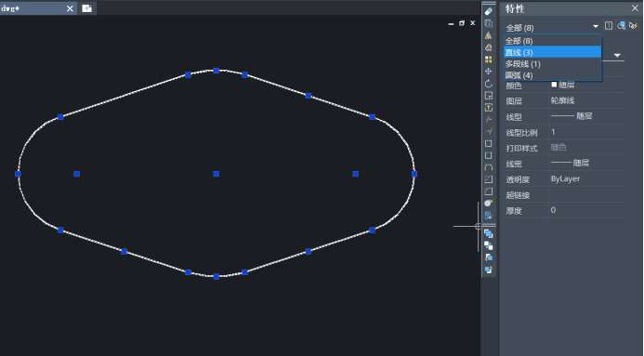Screen dimensions: 644x356
Task: Collapse the properties section arrow
Action: point(617,56)
